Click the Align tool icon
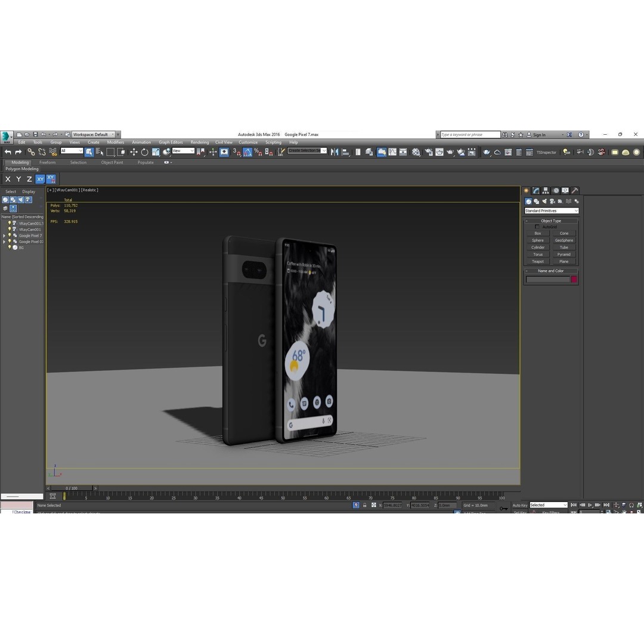 [345, 152]
